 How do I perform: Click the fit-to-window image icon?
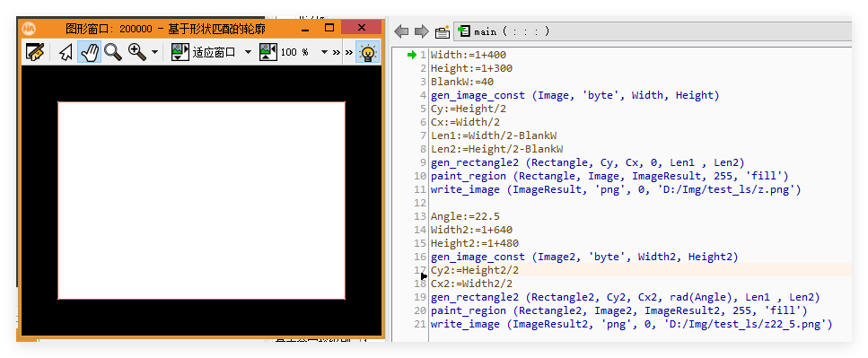click(180, 52)
